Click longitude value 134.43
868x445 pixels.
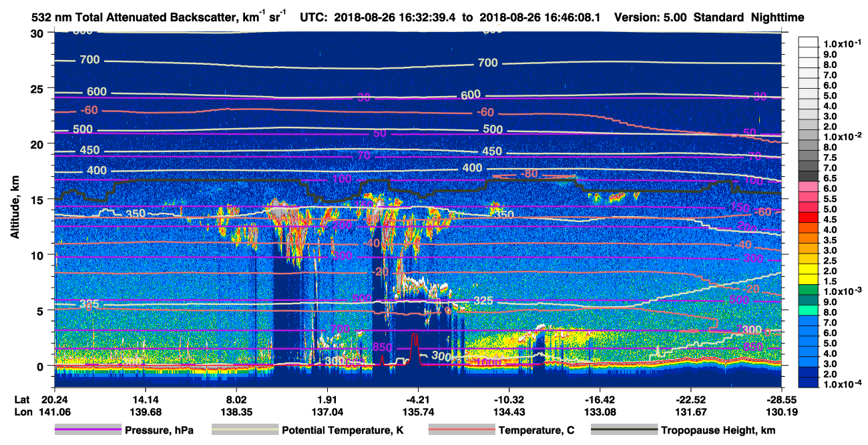(x=509, y=412)
